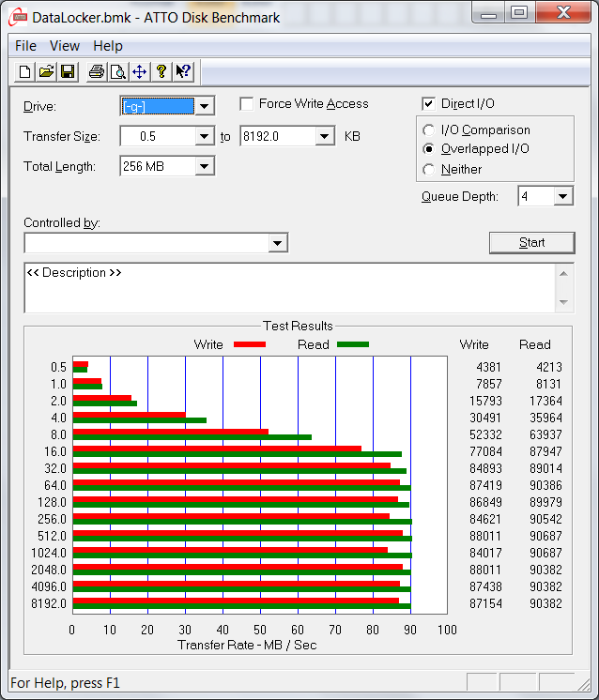The image size is (599, 700).
Task: Save results with the floppy disk icon
Action: [68, 71]
